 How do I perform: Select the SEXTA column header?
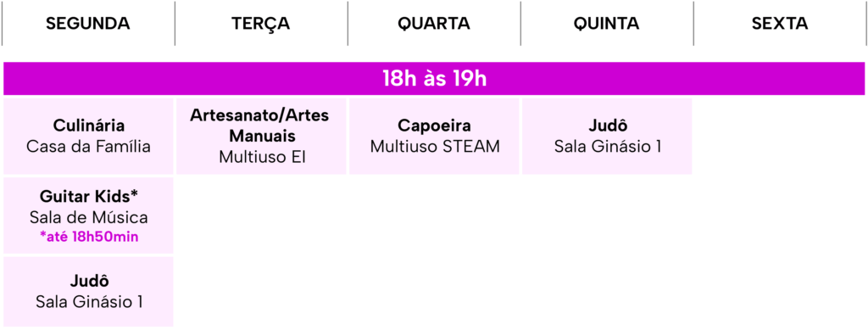[x=780, y=23]
